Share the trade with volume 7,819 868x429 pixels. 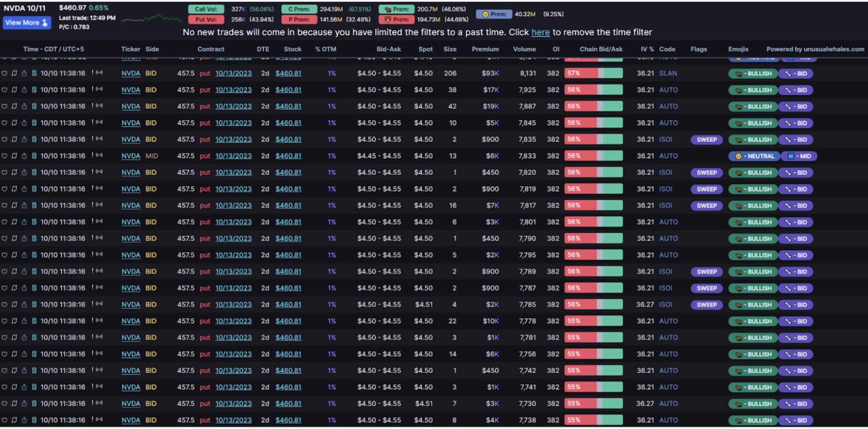coord(24,189)
